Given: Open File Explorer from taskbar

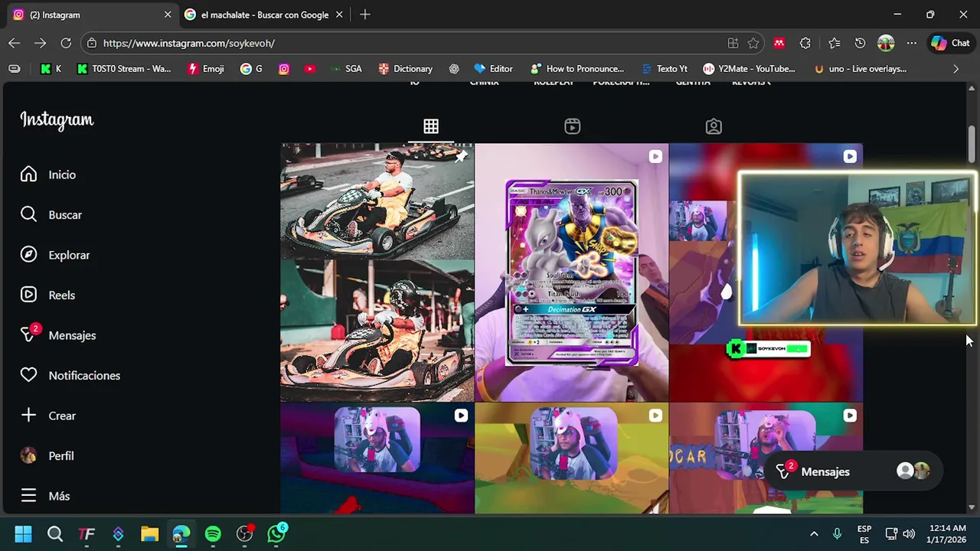Looking at the screenshot, I should coord(149,533).
